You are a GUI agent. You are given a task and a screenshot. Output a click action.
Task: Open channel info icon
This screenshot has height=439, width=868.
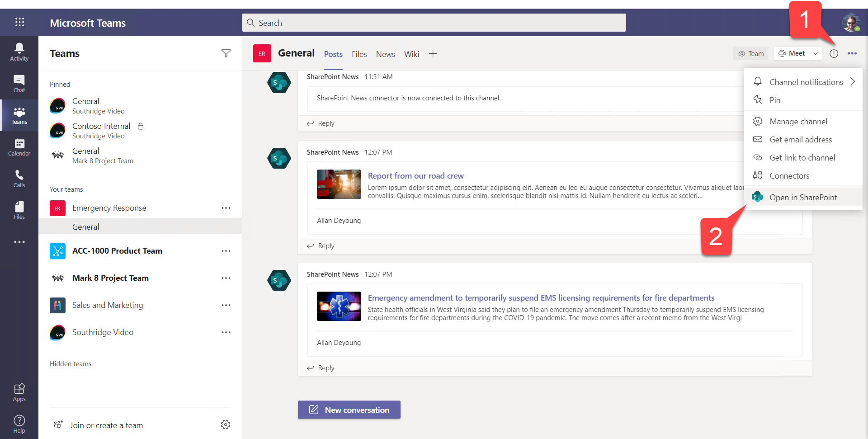(834, 53)
